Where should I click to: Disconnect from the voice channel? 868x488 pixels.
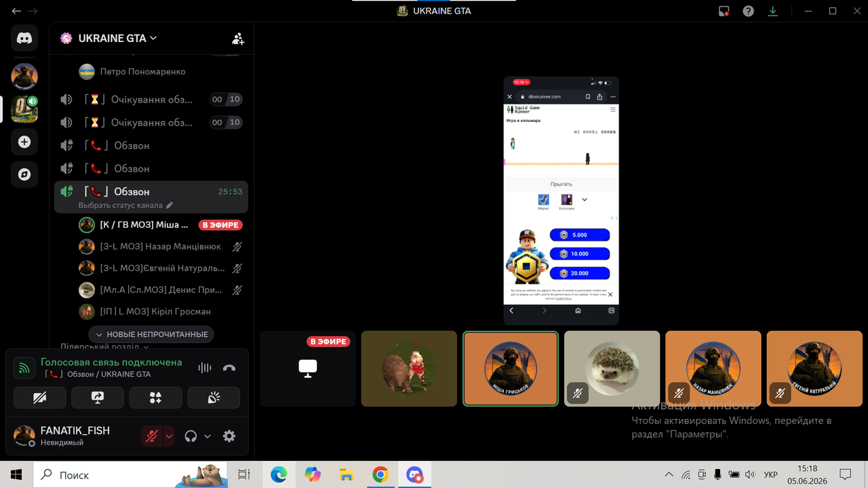coord(229,368)
